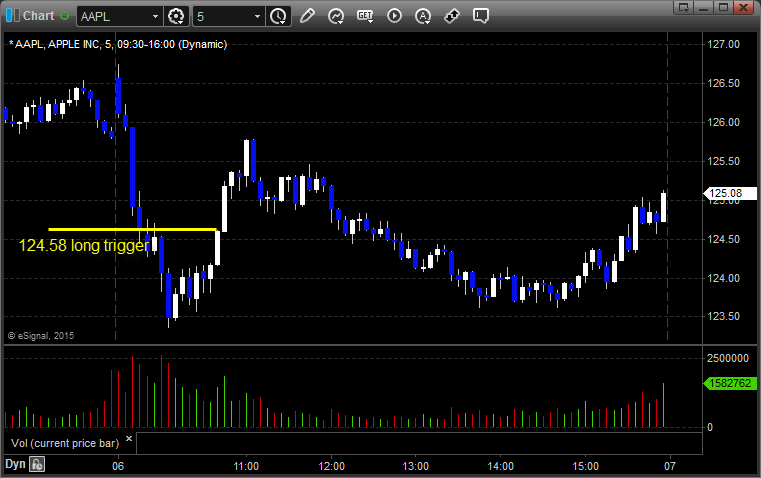Click the 127.00 price axis label

(724, 44)
